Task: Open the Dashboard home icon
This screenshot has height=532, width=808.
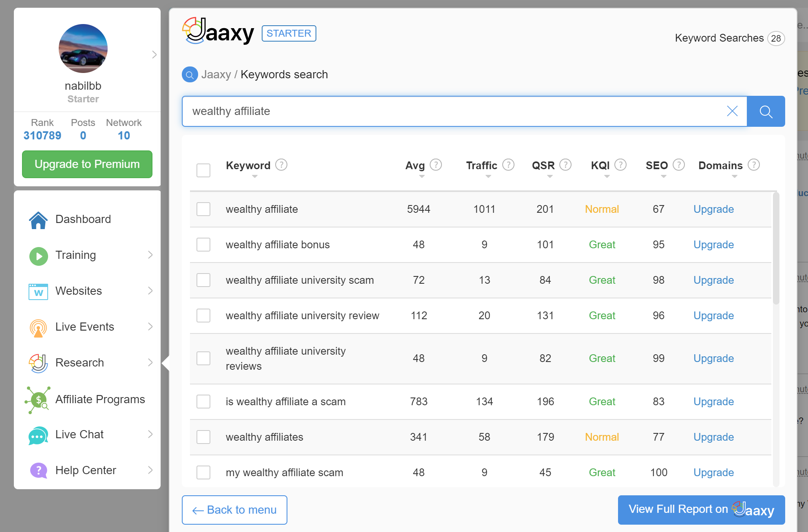Action: tap(38, 220)
